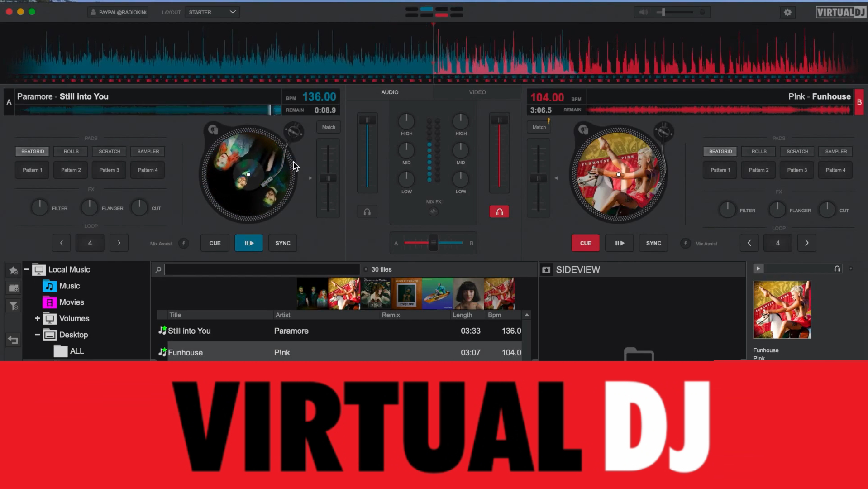Screen dimensions: 868x489
Task: Toggle the FLANGER knob on deck B
Action: pos(777,210)
